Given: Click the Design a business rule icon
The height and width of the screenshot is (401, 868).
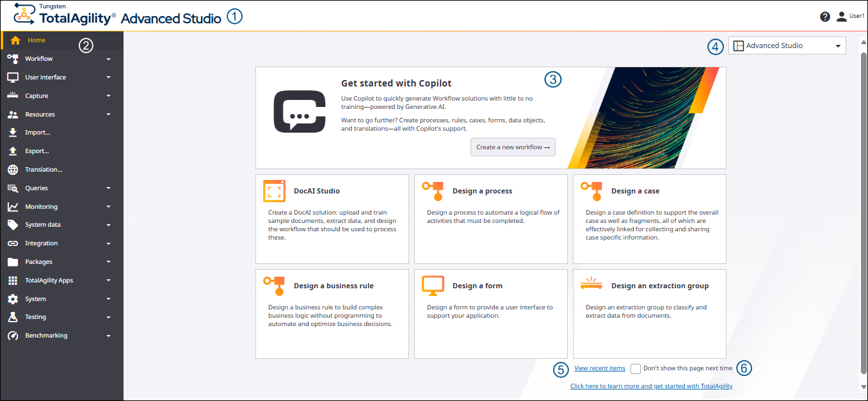Looking at the screenshot, I should (274, 286).
